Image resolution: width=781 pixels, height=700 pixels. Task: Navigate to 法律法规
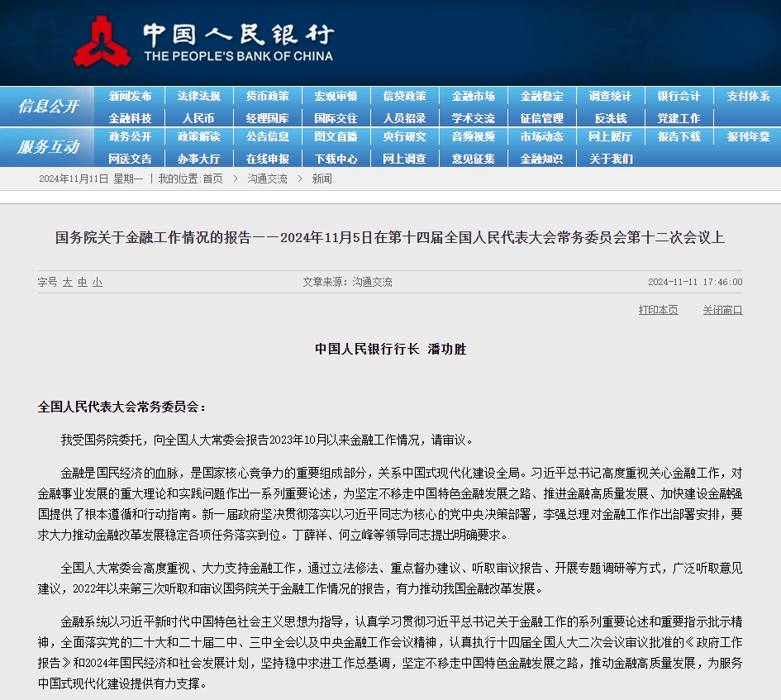tap(199, 96)
